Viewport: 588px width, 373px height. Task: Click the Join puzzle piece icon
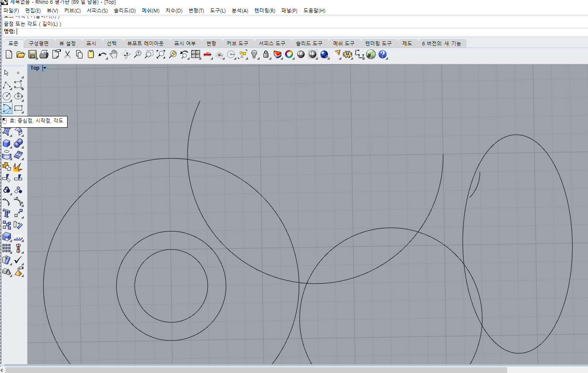point(7,167)
